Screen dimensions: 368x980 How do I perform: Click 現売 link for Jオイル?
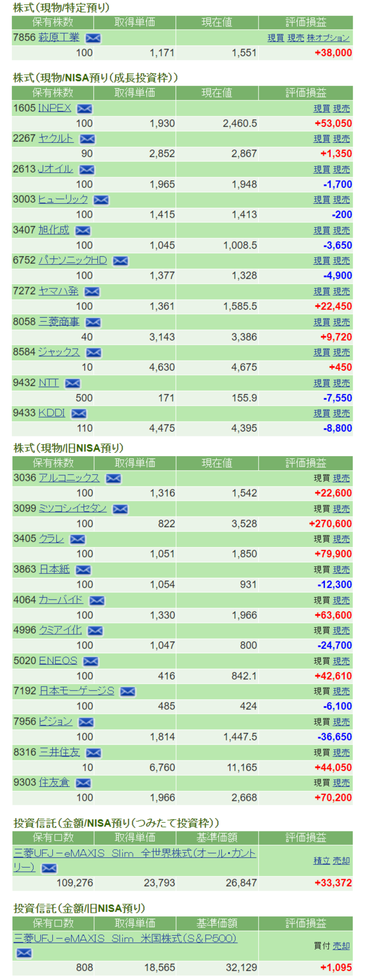[341, 170]
